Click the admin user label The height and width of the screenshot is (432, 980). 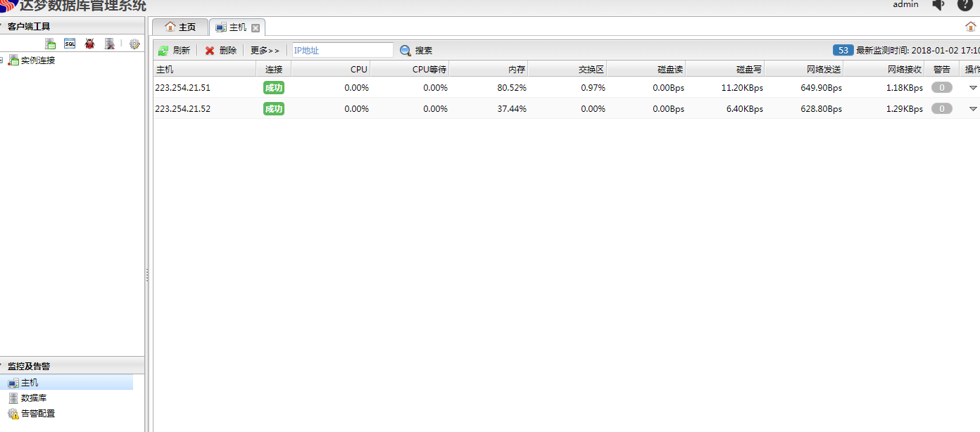point(905,4)
